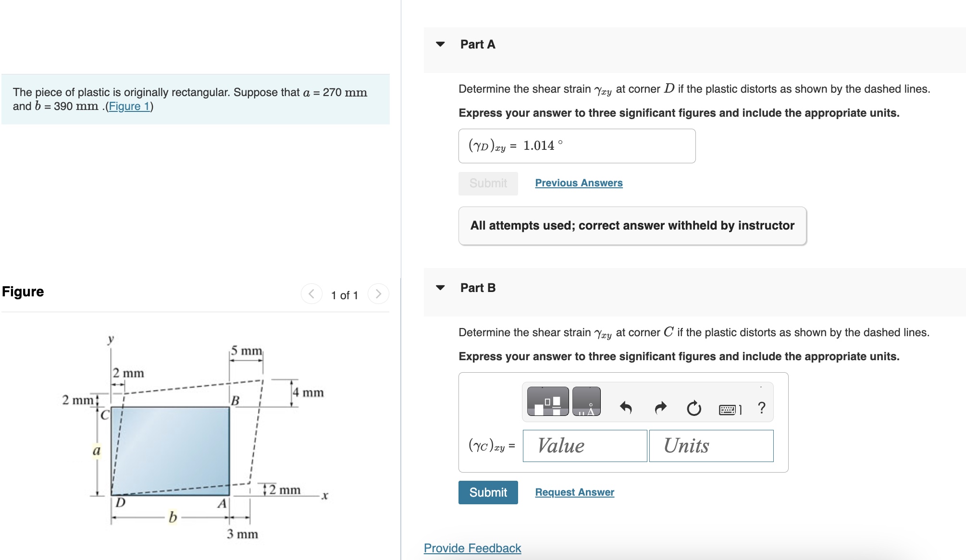This screenshot has height=560, width=966.
Task: Collapse the Part A section
Action: coord(440,44)
